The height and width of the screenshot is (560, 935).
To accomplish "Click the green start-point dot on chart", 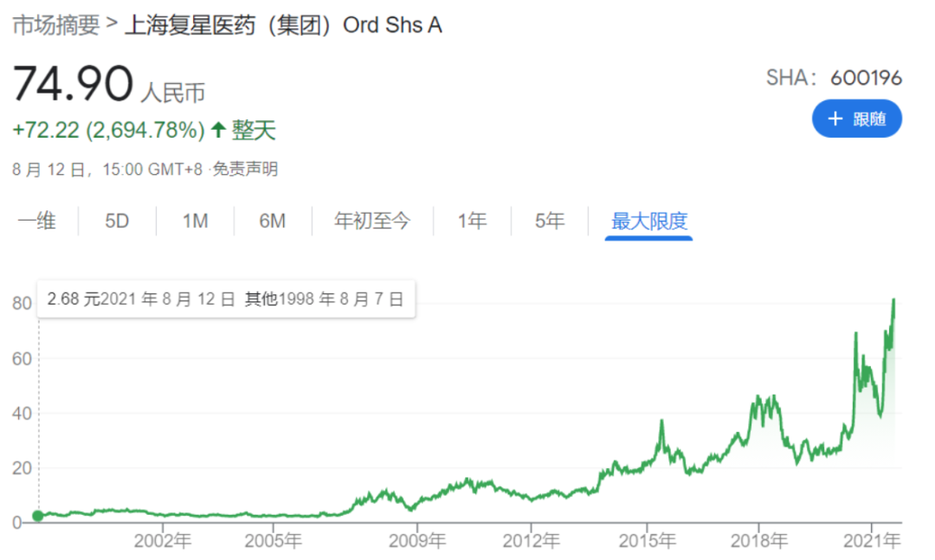I will tap(37, 516).
